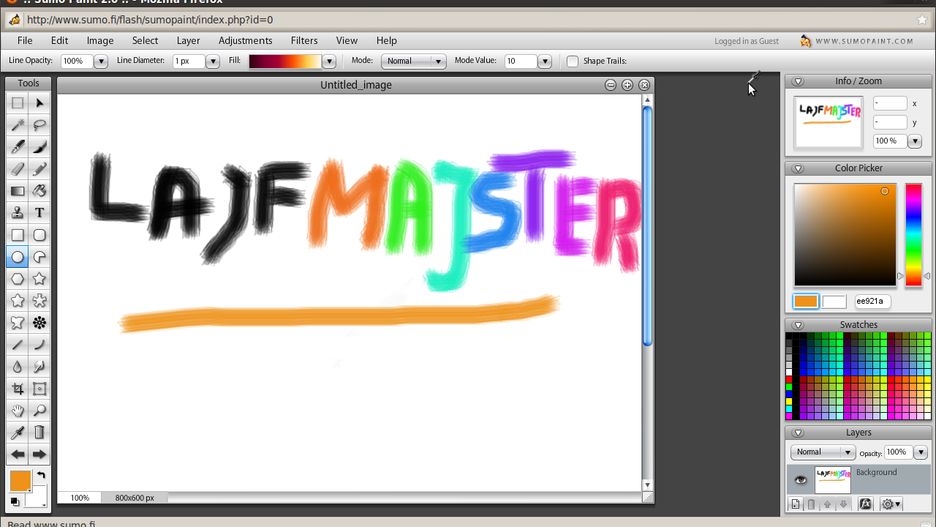The width and height of the screenshot is (936, 527).
Task: Select the Clone Stamp tool
Action: 17,213
